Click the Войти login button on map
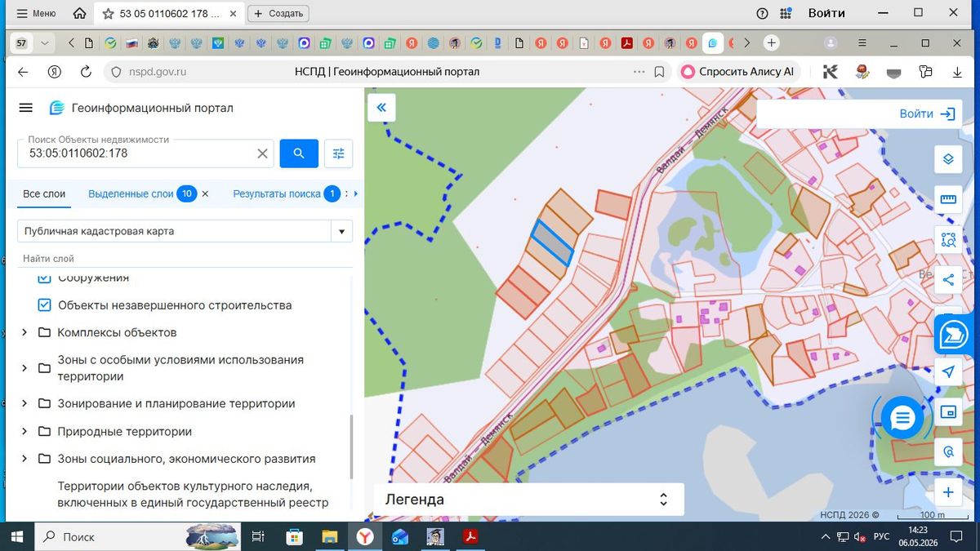This screenshot has width=980, height=551. [927, 114]
